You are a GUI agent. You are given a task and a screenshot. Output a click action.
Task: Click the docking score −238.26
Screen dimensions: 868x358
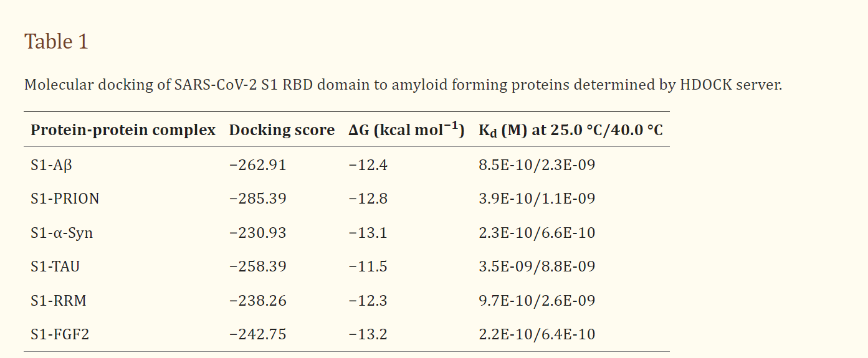[257, 301]
